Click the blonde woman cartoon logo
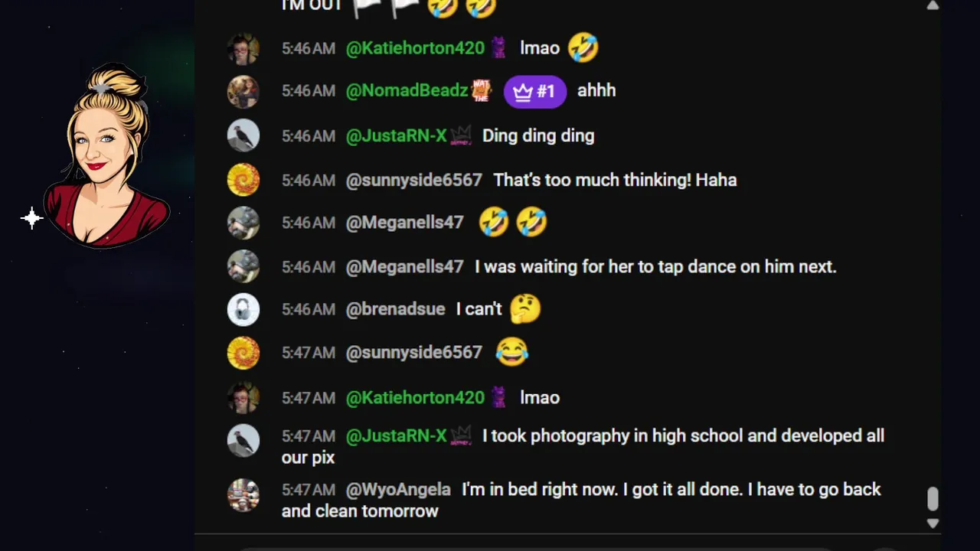The image size is (980, 551). [x=106, y=156]
